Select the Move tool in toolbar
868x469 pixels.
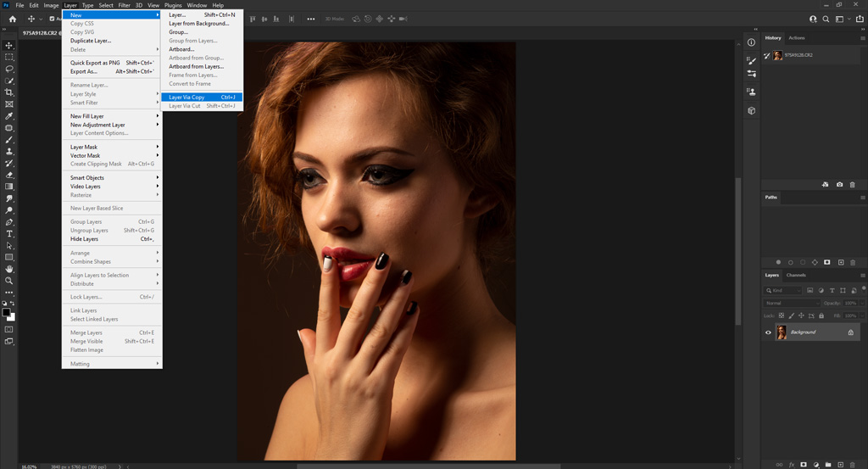[x=8, y=46]
